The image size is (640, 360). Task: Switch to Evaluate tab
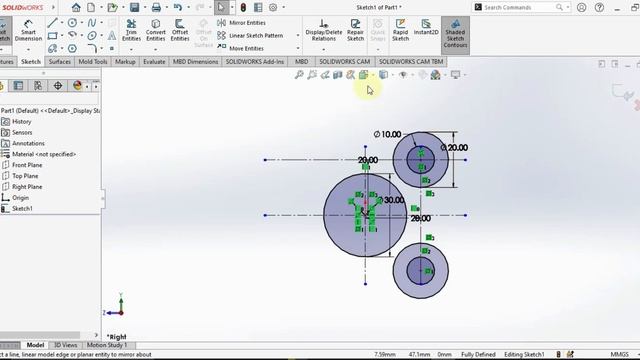tap(154, 62)
